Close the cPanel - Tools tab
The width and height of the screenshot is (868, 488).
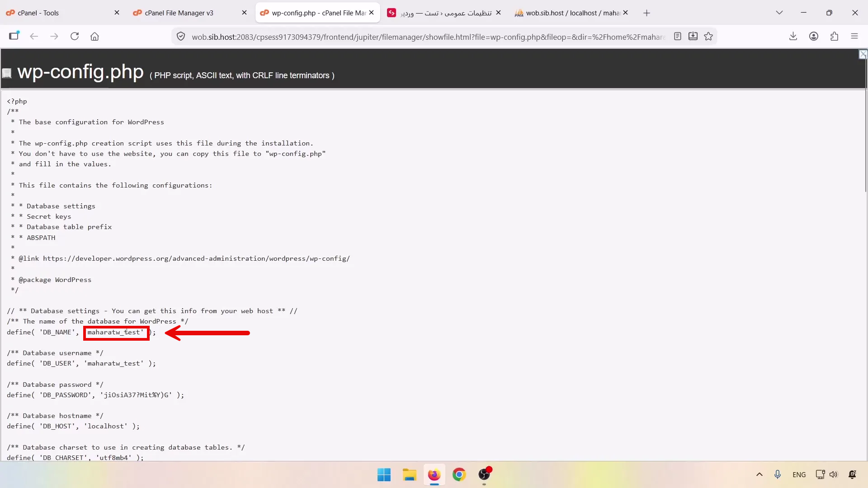click(117, 13)
